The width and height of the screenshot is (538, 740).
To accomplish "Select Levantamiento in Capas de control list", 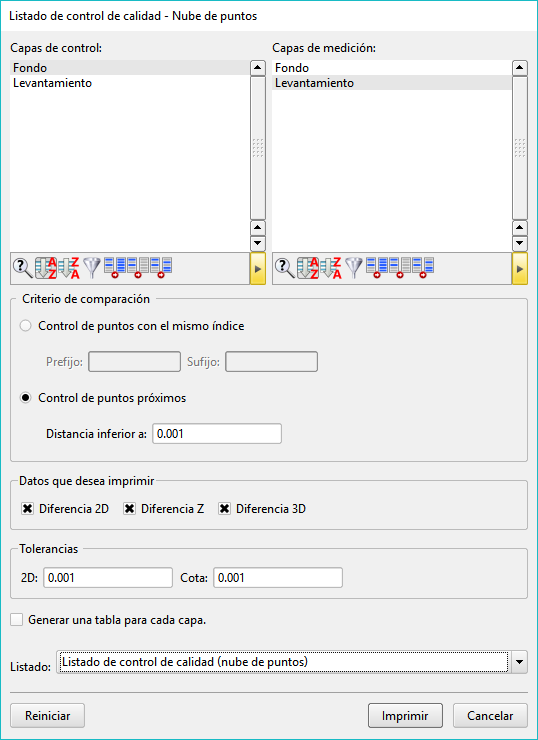I will (x=129, y=83).
